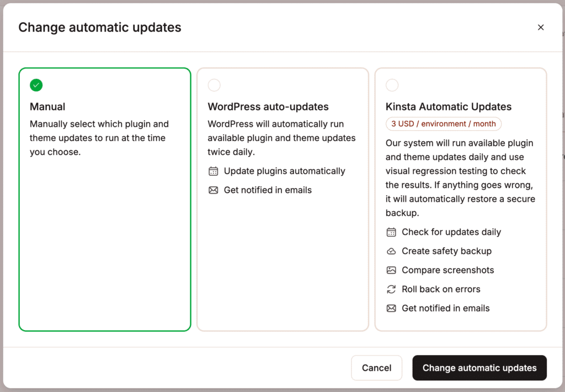Click the rollback arrows icon beside "Roll back on errors"

(391, 289)
